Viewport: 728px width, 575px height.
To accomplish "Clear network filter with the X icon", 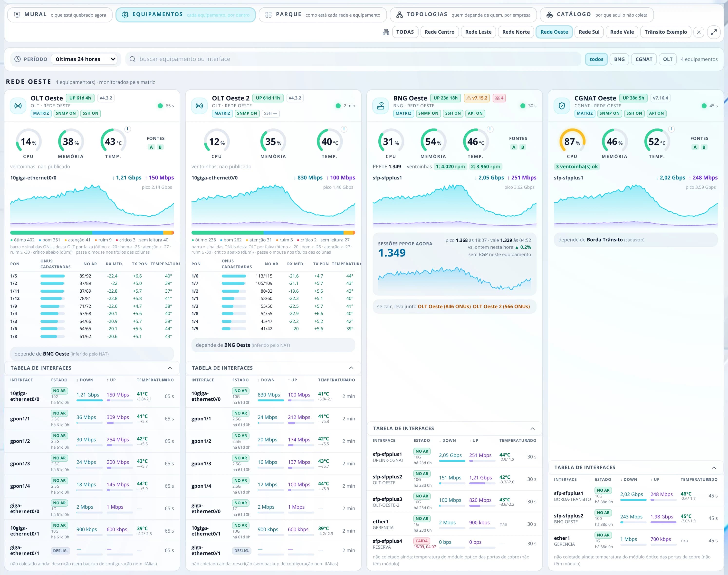I will (x=699, y=32).
